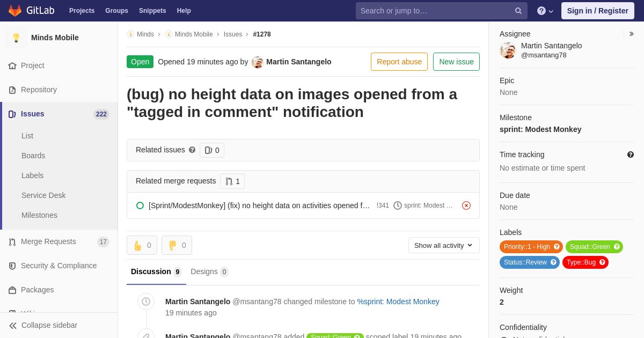The height and width of the screenshot is (338, 644).
Task: Open the sprint: Modest Monkey milestone link
Action: coord(540,129)
